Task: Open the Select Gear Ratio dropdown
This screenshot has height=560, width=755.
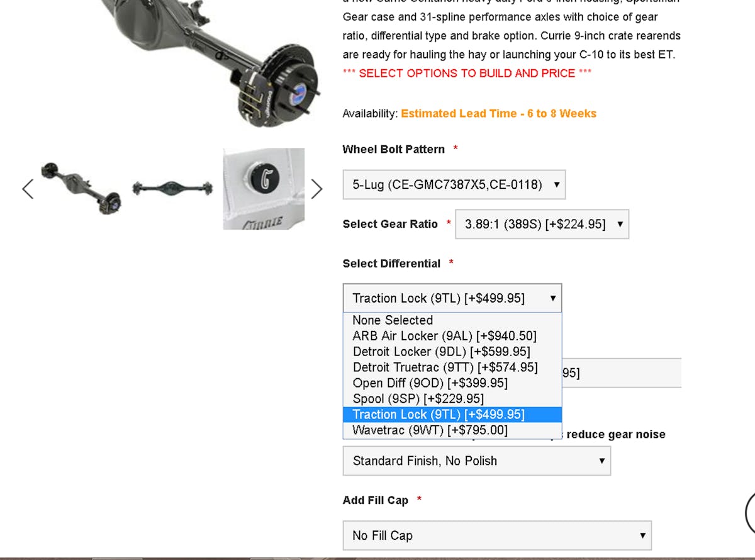Action: 542,224
